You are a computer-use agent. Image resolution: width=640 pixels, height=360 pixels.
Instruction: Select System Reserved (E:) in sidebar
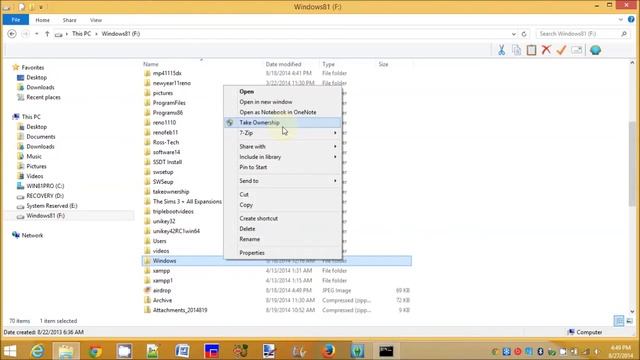click(x=51, y=206)
